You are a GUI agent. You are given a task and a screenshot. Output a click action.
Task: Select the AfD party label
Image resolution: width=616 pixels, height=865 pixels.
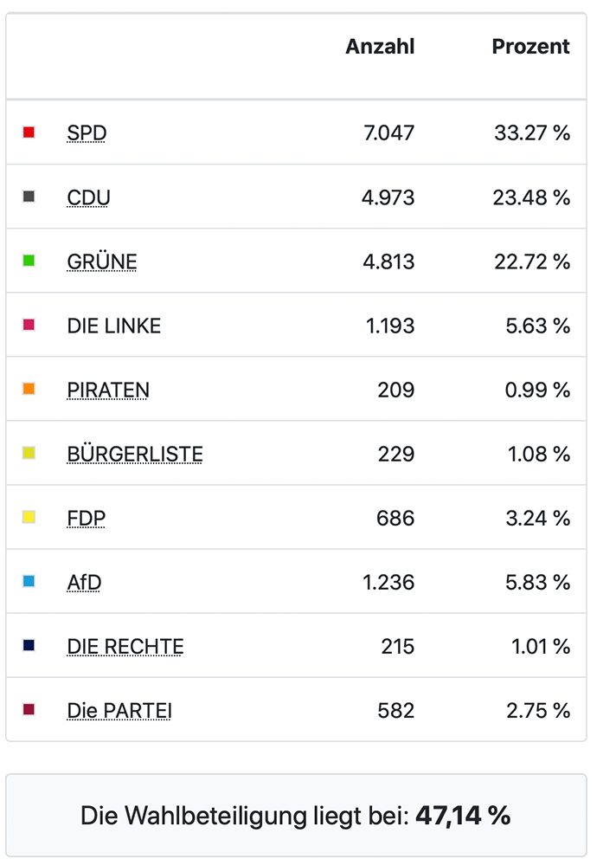[x=84, y=582]
